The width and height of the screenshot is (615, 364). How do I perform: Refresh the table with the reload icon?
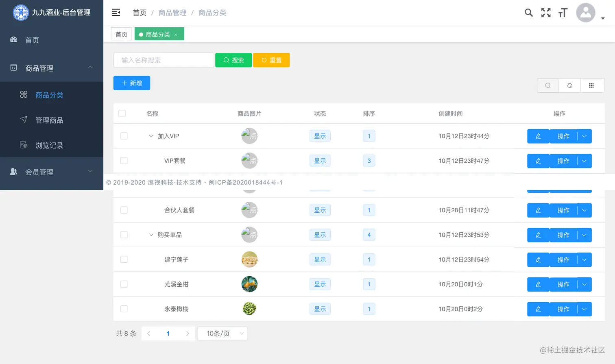[x=569, y=85]
